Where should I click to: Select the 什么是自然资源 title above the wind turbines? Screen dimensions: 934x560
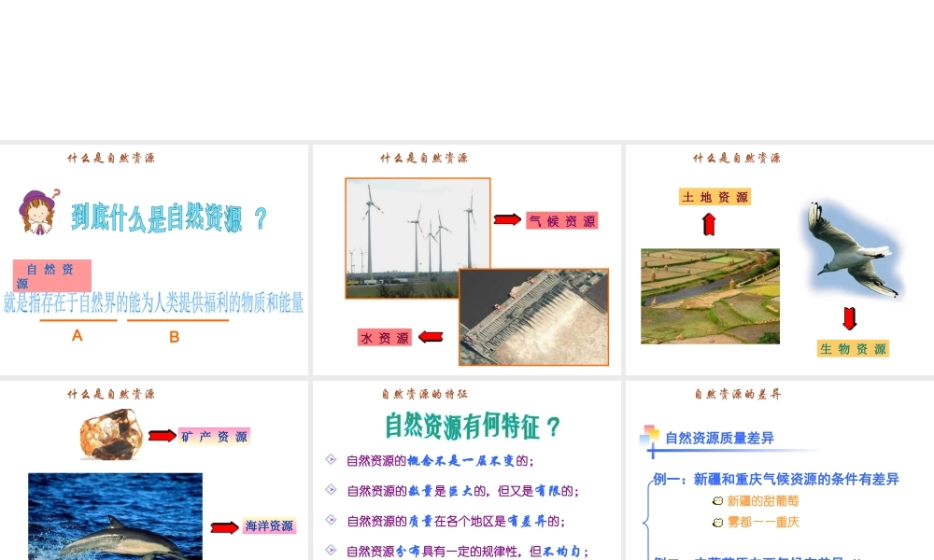coord(424,158)
